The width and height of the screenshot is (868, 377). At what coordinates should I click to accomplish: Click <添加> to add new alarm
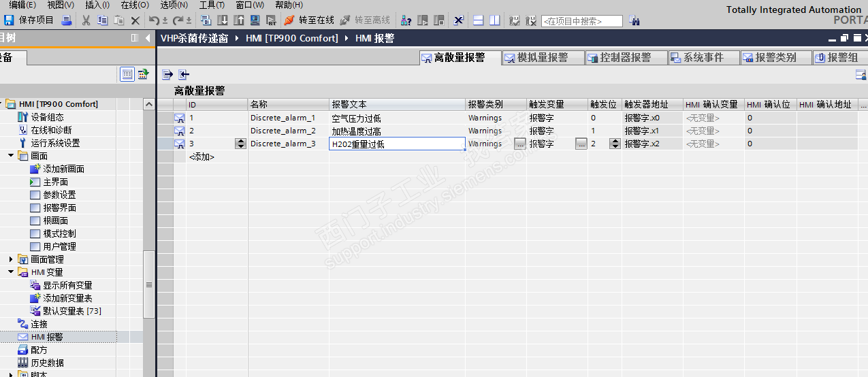pyautogui.click(x=202, y=157)
